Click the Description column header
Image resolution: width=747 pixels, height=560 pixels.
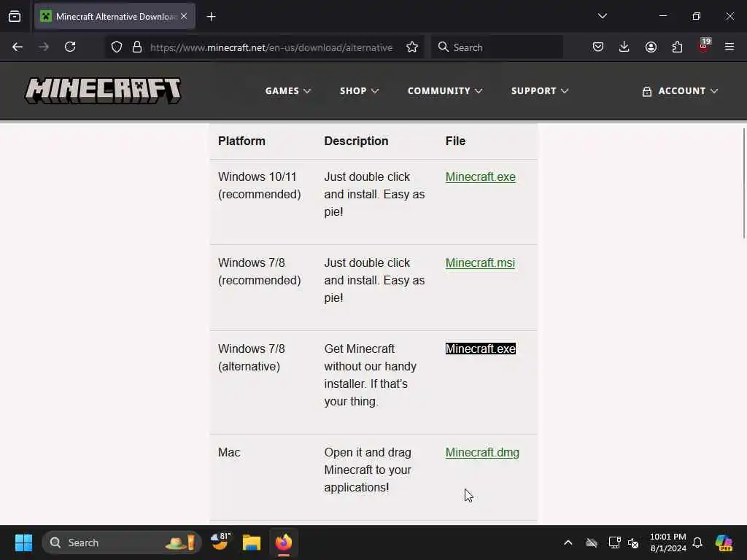356,141
